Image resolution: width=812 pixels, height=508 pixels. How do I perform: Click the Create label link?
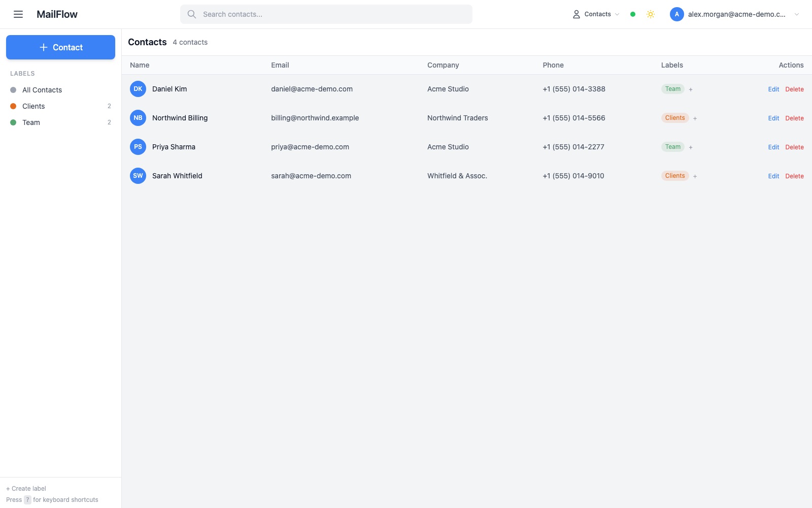click(x=26, y=489)
